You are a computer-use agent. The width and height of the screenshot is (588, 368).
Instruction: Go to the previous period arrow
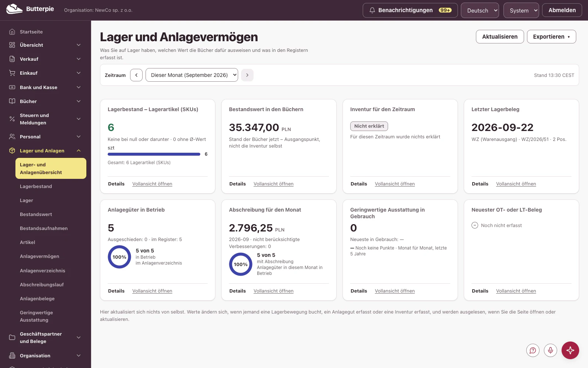[136, 75]
